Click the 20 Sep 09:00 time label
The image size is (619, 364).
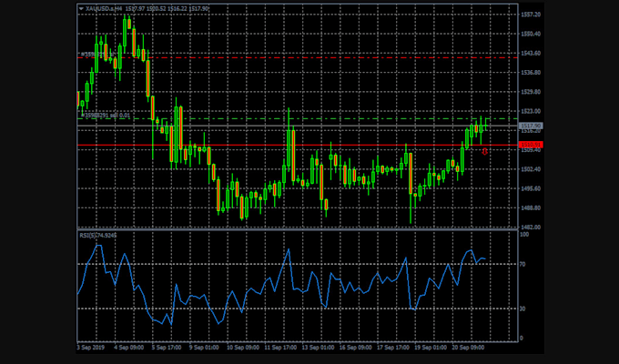[468, 348]
